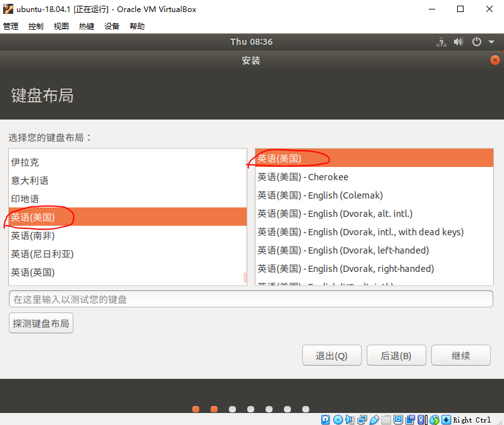The image size is (504, 425).
Task: Select Dvorak intl. with dead keys variant
Action: coord(374,231)
